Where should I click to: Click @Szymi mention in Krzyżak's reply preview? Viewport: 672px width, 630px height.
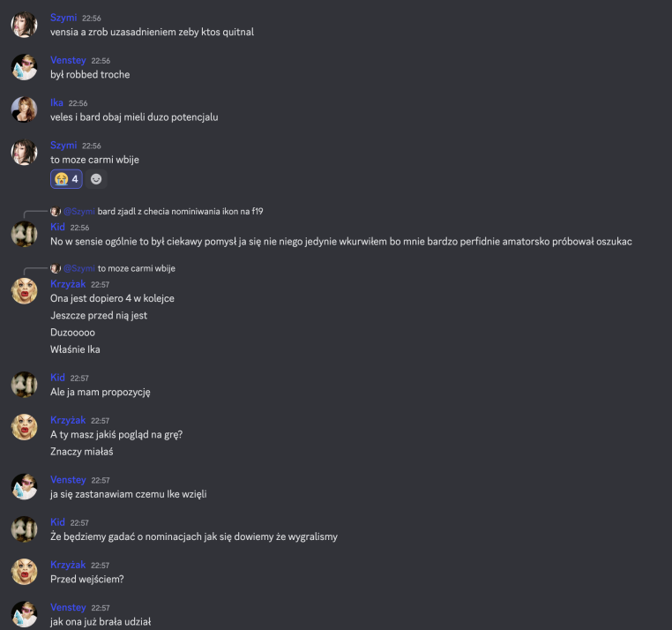tap(79, 268)
